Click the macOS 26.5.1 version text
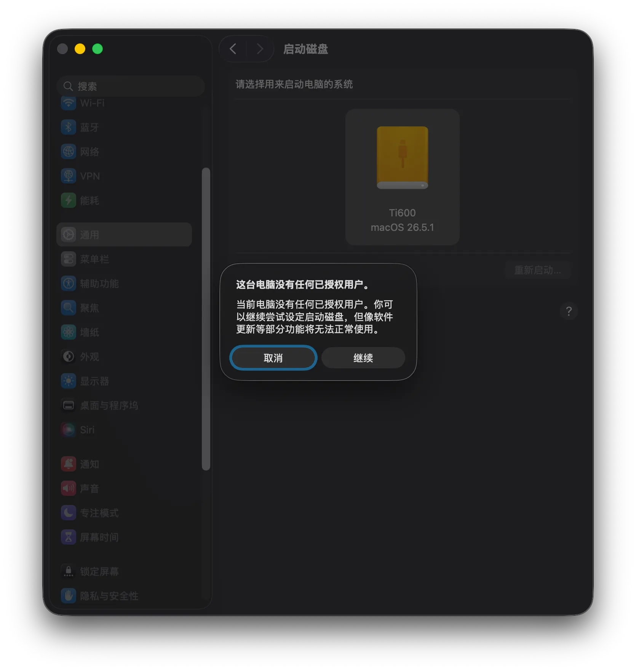 click(403, 227)
